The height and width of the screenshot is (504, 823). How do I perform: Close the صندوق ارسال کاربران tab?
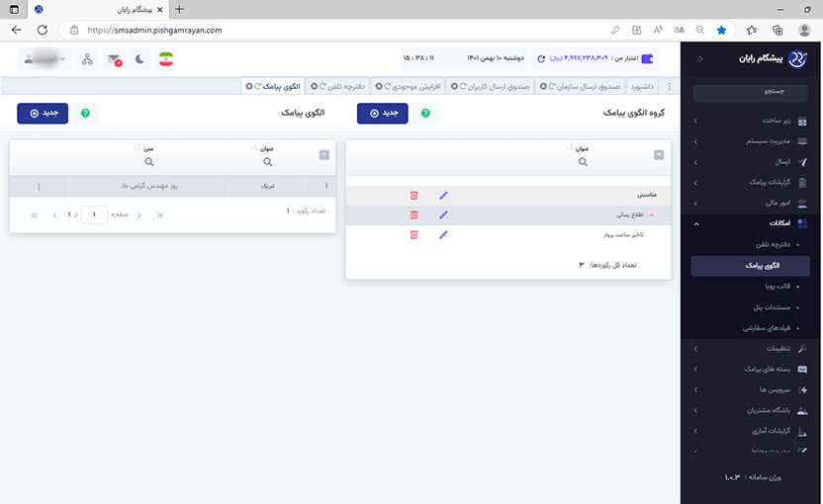coord(455,87)
